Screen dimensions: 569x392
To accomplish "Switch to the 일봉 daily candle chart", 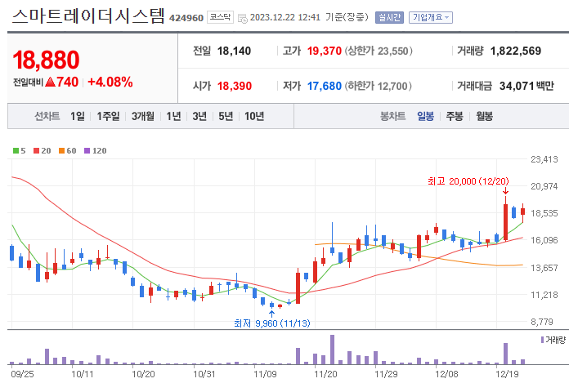I will [425, 116].
